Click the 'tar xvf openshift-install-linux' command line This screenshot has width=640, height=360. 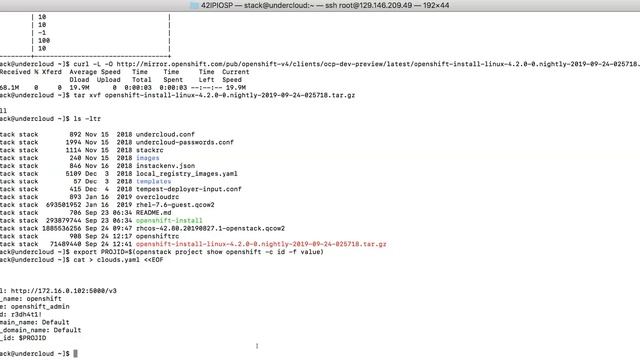pos(214,95)
